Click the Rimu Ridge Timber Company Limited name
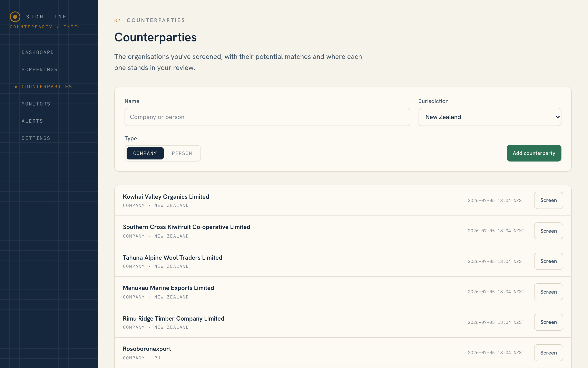The width and height of the screenshot is (588, 368). (x=174, y=318)
